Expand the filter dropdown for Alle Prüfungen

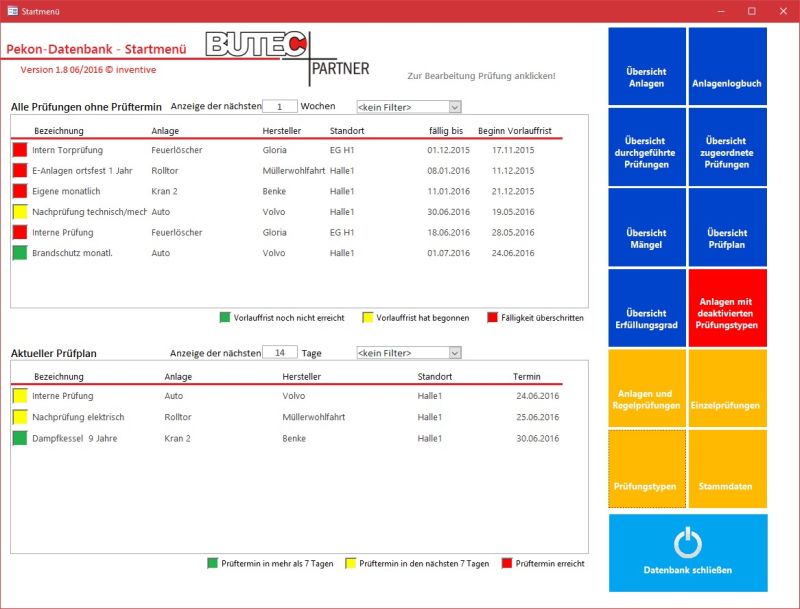[455, 107]
